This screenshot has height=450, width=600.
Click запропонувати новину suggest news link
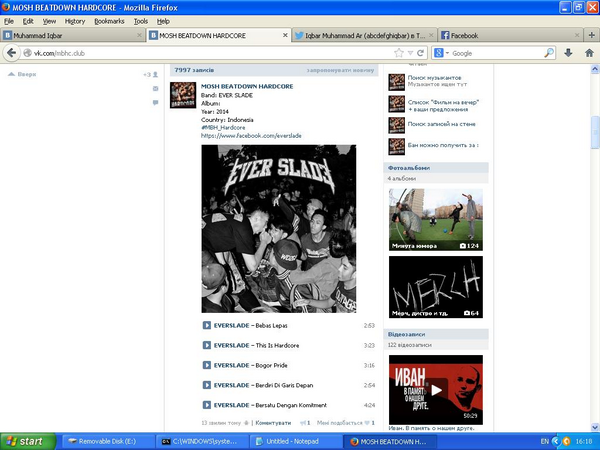[340, 70]
